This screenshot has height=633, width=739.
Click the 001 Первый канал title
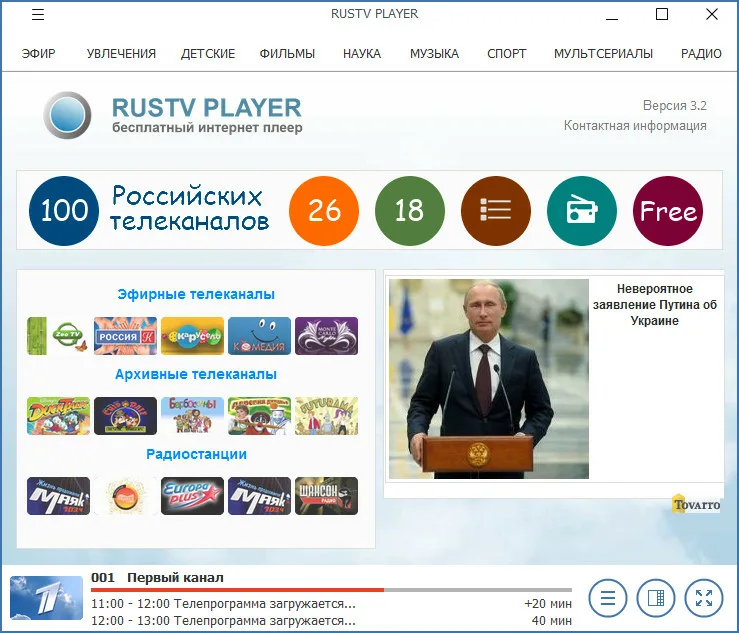point(157,578)
